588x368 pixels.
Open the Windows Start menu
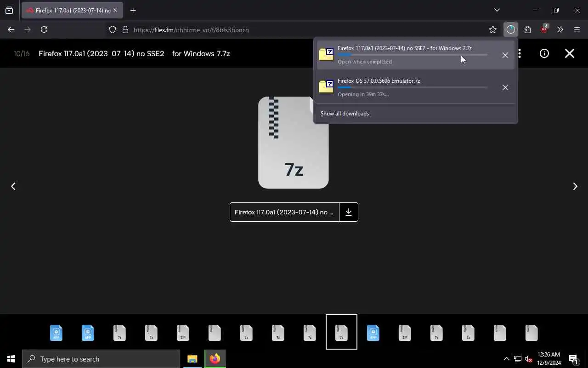click(11, 359)
